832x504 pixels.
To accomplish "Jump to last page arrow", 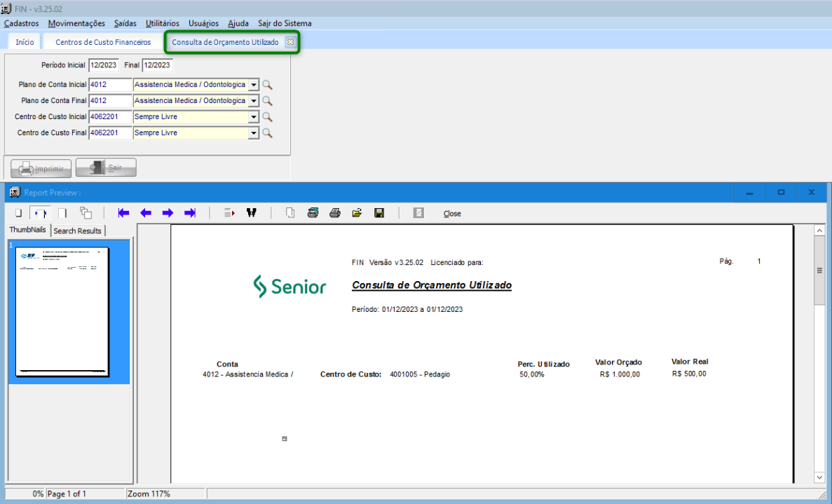I will pyautogui.click(x=189, y=213).
